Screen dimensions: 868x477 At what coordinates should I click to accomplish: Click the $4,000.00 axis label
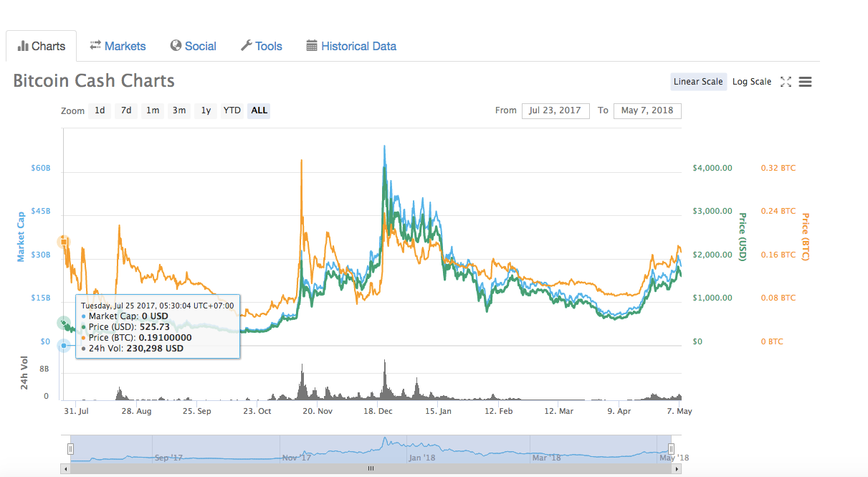(x=712, y=168)
